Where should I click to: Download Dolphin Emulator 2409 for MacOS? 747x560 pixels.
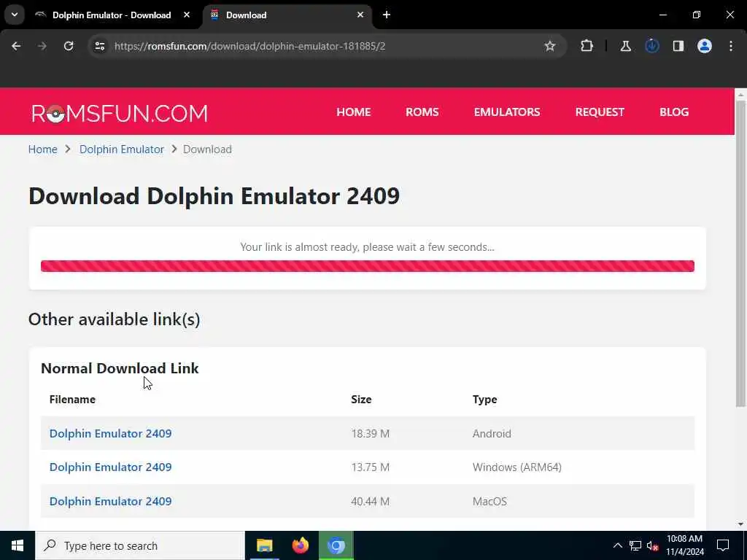[x=111, y=502]
